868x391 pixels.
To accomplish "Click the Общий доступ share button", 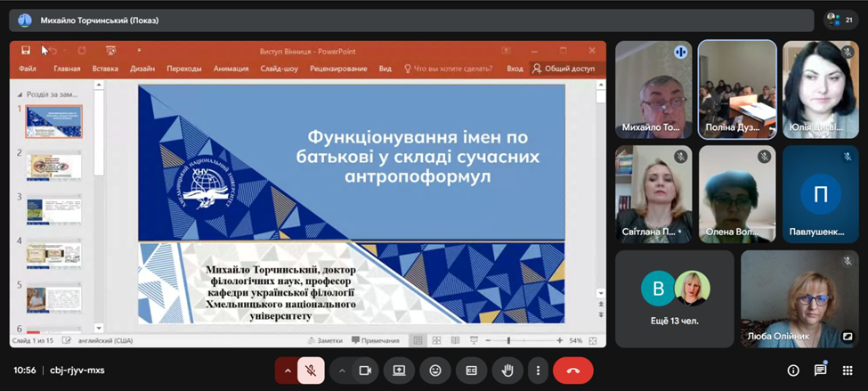I will pos(564,69).
